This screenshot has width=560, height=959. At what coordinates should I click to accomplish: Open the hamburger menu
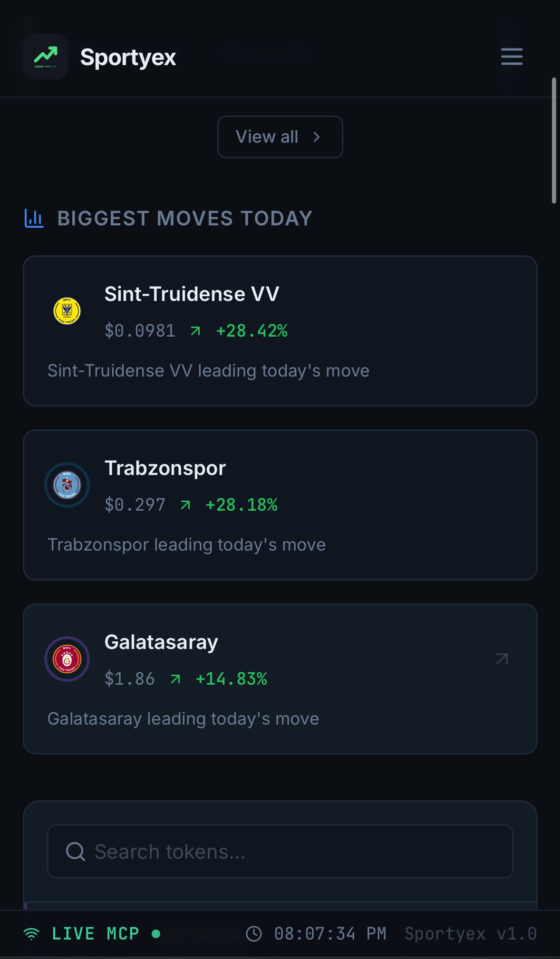tap(512, 57)
